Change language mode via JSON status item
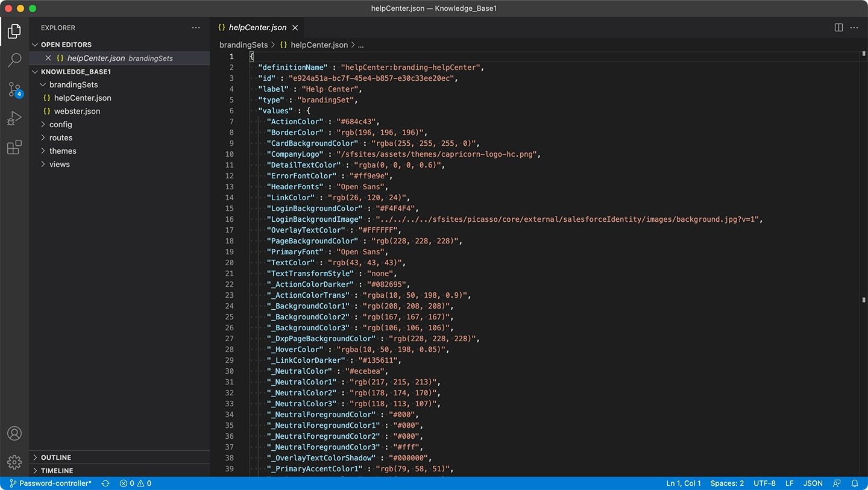This screenshot has width=868, height=490. 813,483
